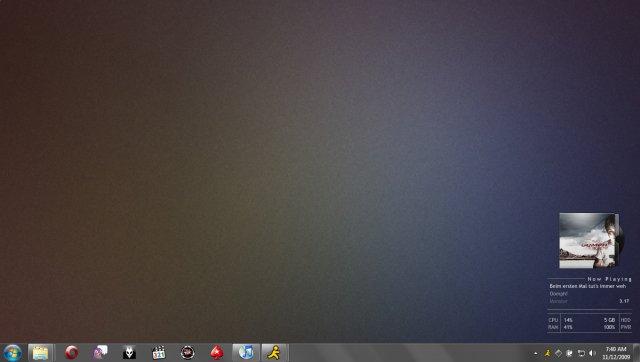Click the album name Monster
640x362 pixels.
pos(558,301)
